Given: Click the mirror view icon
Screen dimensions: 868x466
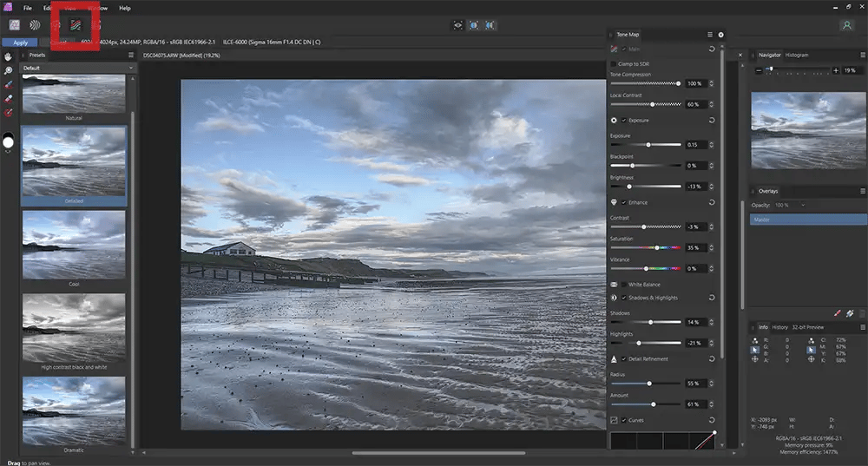Looking at the screenshot, I should click(x=490, y=25).
